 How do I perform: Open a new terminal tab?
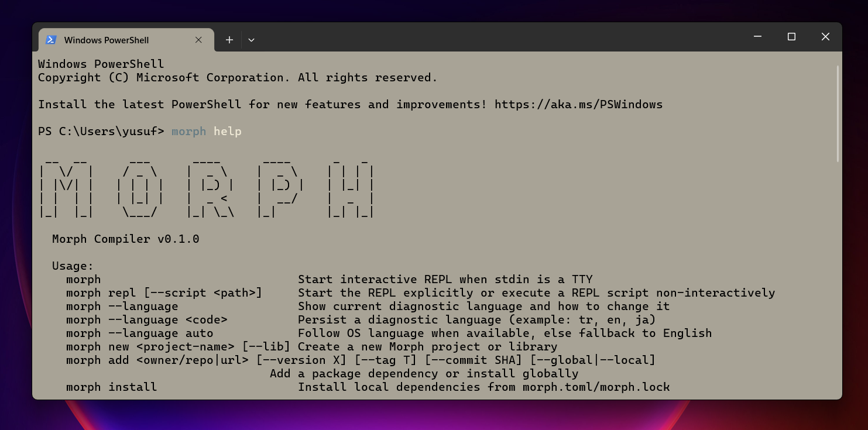coord(229,39)
